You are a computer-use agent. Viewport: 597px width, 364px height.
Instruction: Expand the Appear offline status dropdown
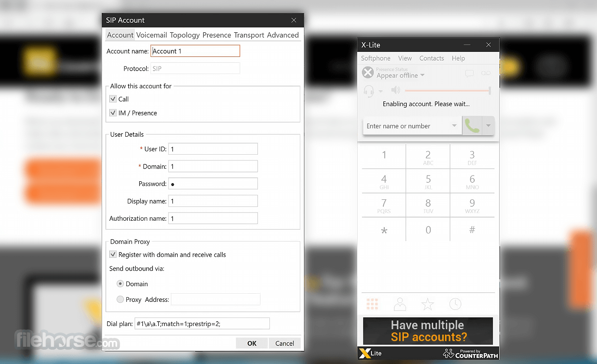tap(422, 75)
